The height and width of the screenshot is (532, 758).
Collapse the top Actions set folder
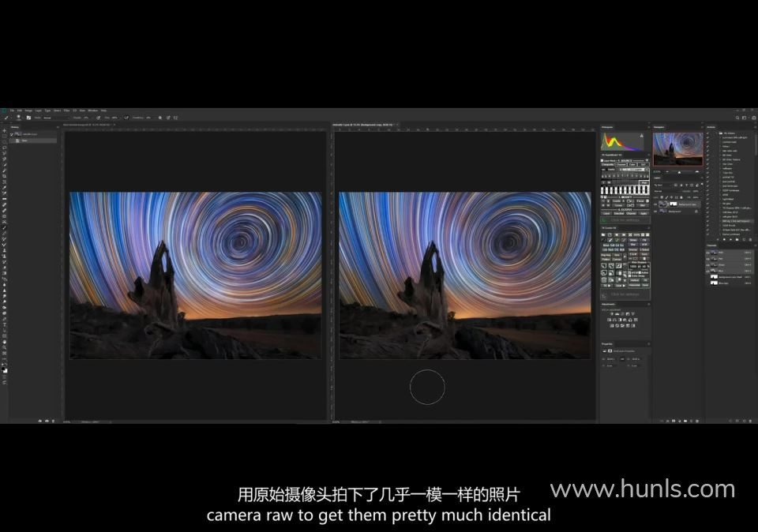click(716, 133)
